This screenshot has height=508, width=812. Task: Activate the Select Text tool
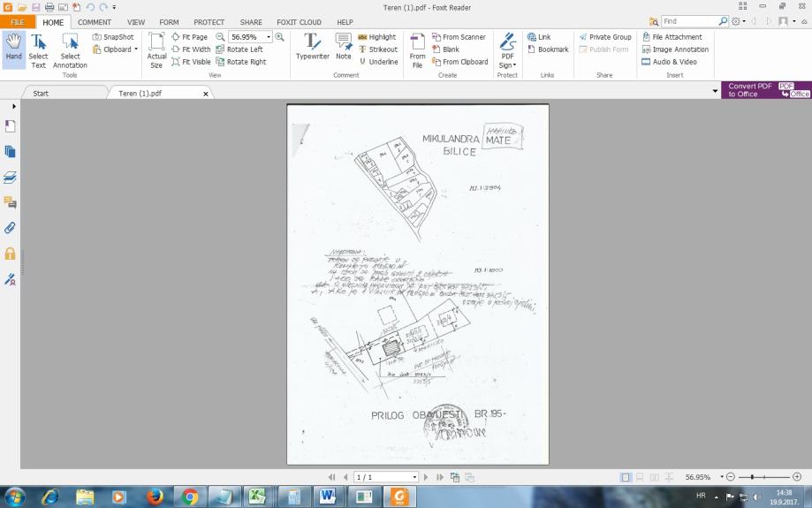click(38, 50)
